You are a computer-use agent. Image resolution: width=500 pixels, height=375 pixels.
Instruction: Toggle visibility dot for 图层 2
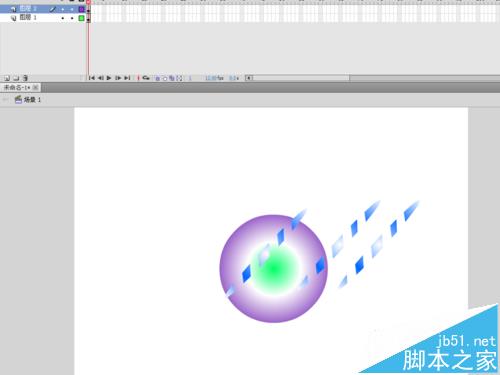point(63,9)
